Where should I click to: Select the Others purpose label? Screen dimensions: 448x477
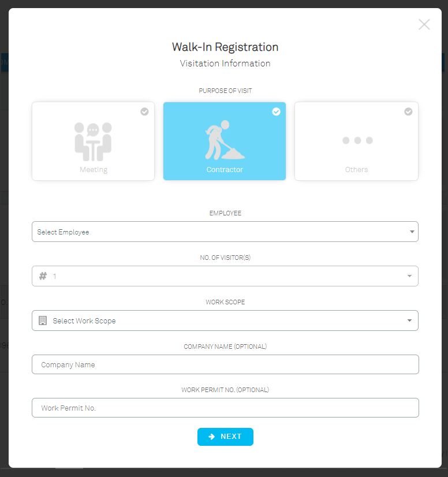click(356, 169)
